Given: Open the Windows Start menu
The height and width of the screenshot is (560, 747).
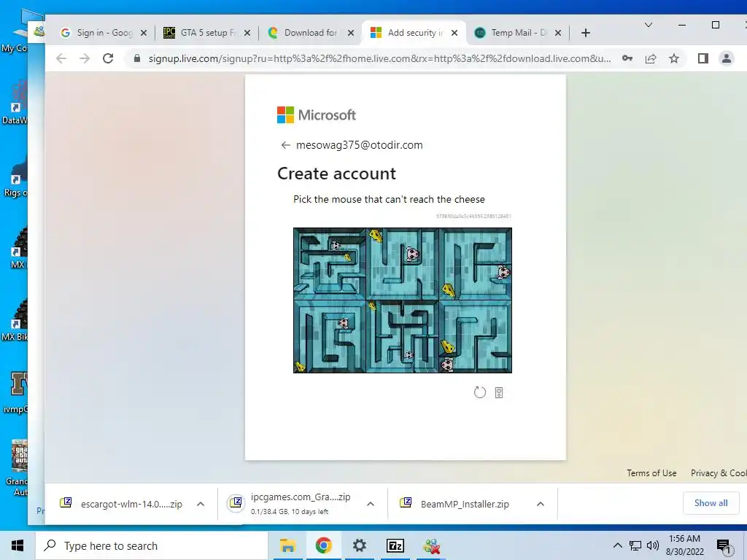Looking at the screenshot, I should (18, 545).
